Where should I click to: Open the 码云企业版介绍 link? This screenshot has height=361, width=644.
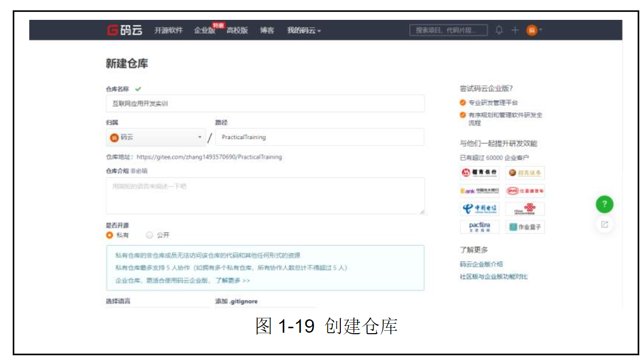click(x=481, y=264)
